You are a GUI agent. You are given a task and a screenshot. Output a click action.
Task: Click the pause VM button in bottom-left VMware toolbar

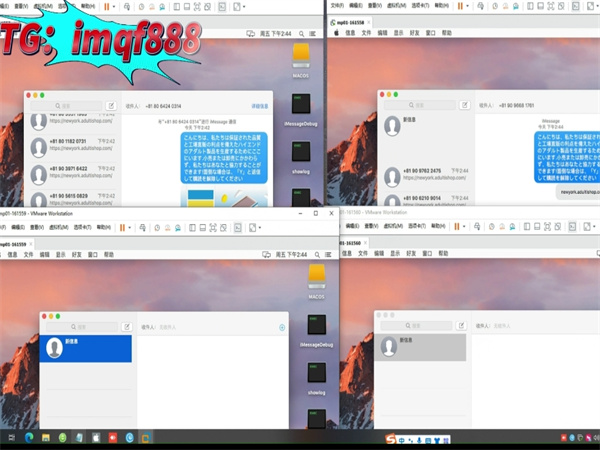(122, 227)
